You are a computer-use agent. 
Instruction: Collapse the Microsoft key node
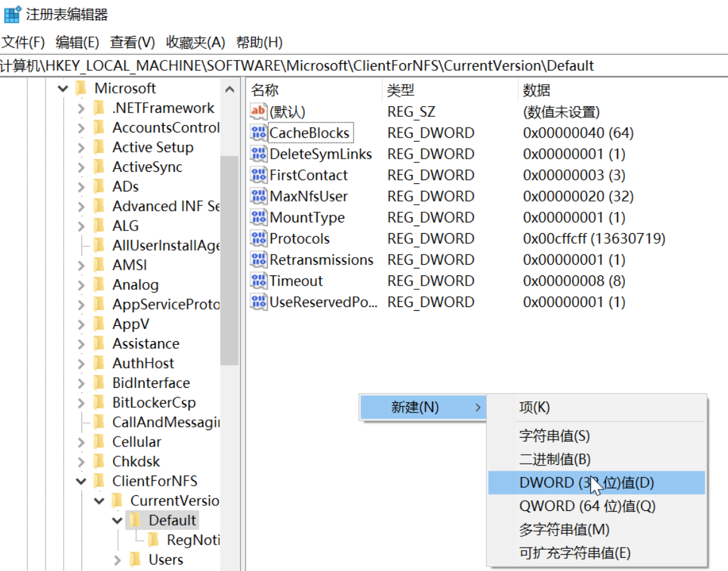click(x=63, y=89)
